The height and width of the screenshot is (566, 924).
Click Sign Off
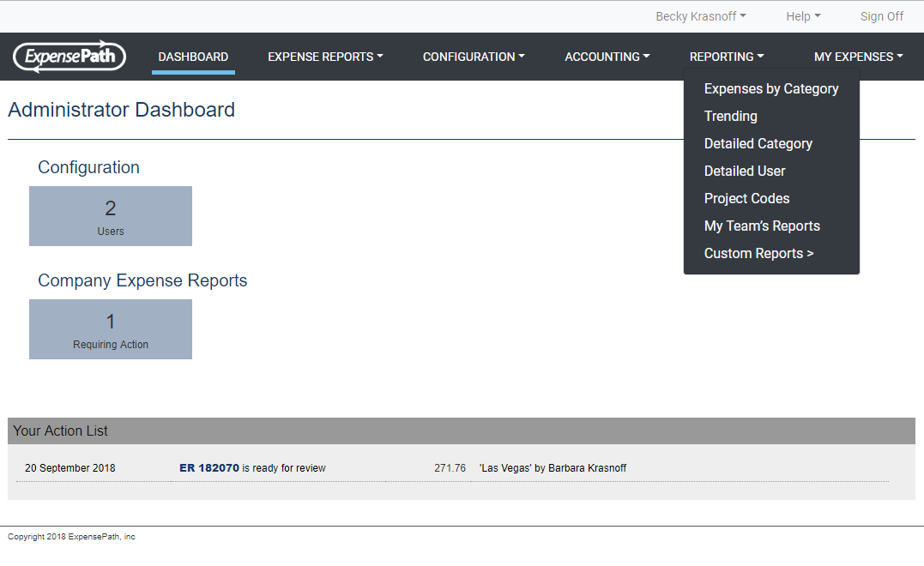coord(882,15)
